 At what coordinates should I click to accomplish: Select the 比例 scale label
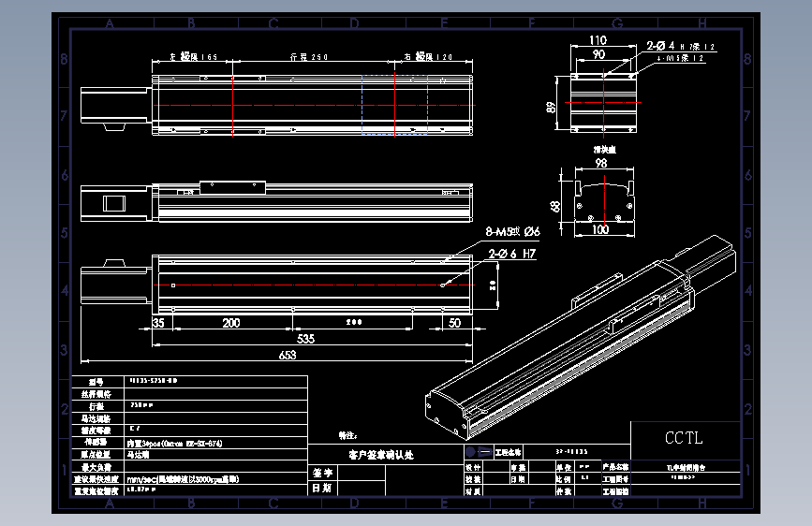coord(564,479)
